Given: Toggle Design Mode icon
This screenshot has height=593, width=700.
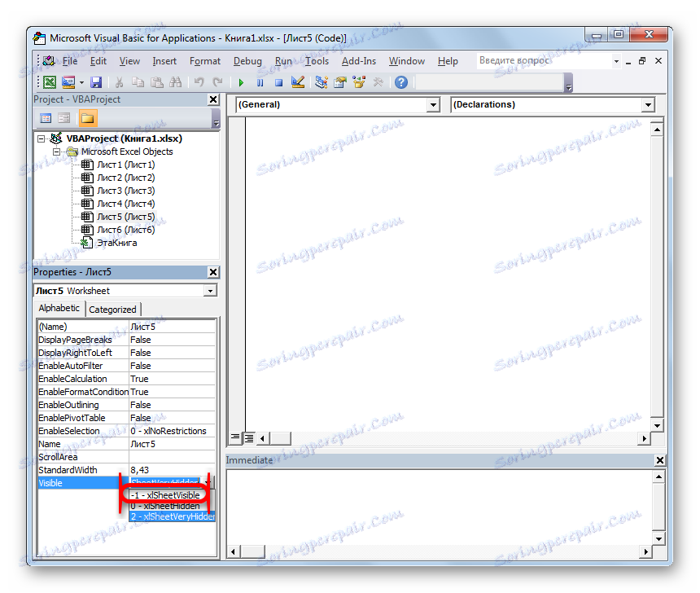Looking at the screenshot, I should [298, 82].
